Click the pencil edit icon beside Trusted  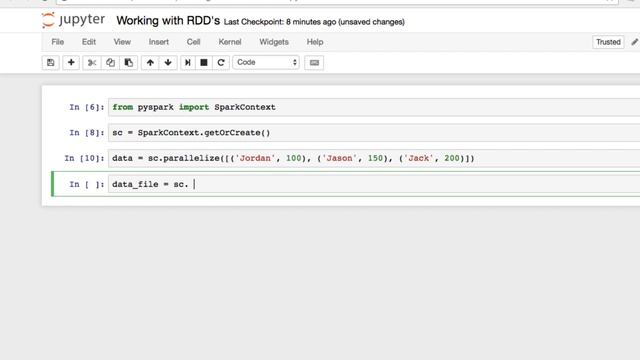click(634, 42)
